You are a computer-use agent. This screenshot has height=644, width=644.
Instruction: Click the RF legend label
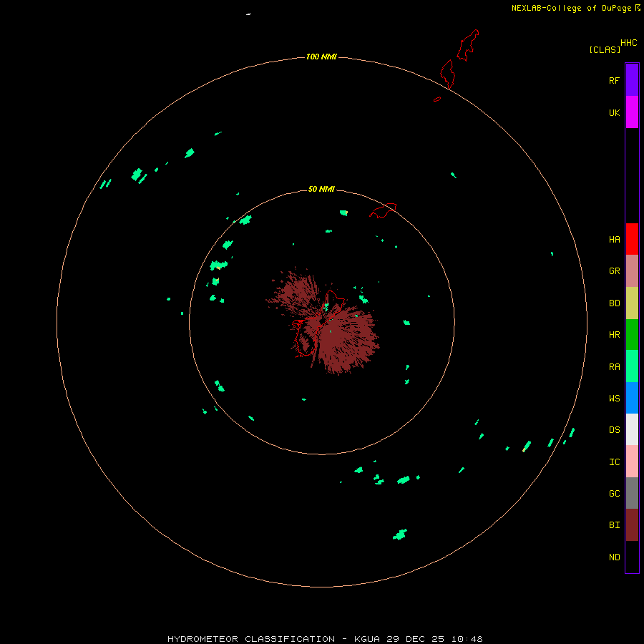614,80
